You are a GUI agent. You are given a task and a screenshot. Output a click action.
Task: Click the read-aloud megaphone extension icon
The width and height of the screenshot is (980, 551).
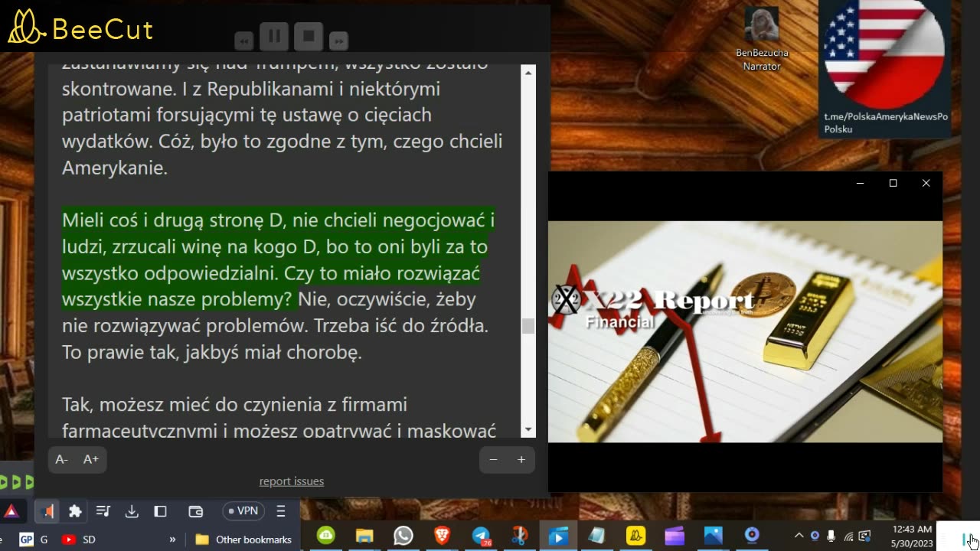point(47,511)
